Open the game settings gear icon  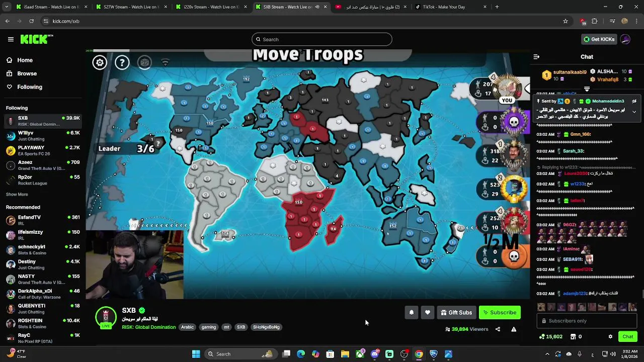pyautogui.click(x=100, y=62)
